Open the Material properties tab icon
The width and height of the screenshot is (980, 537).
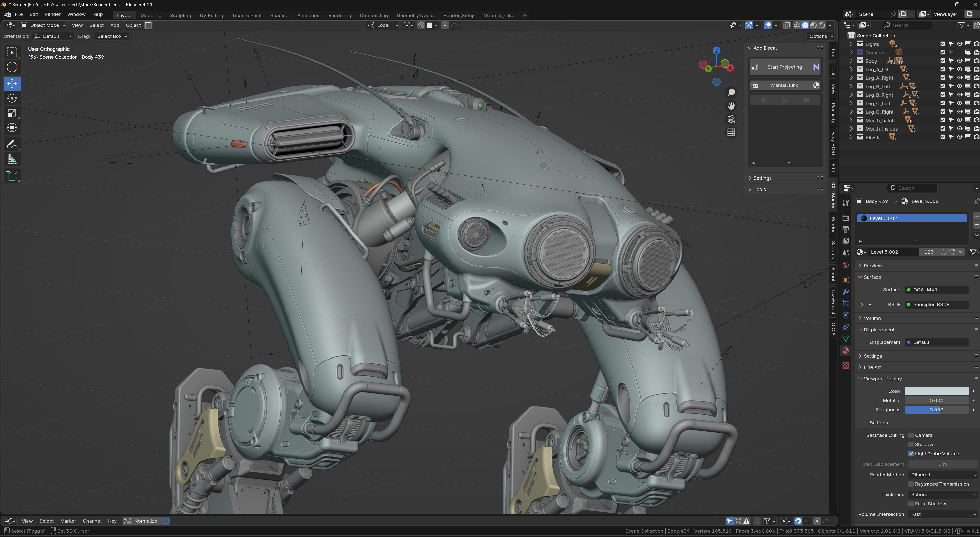pyautogui.click(x=845, y=351)
